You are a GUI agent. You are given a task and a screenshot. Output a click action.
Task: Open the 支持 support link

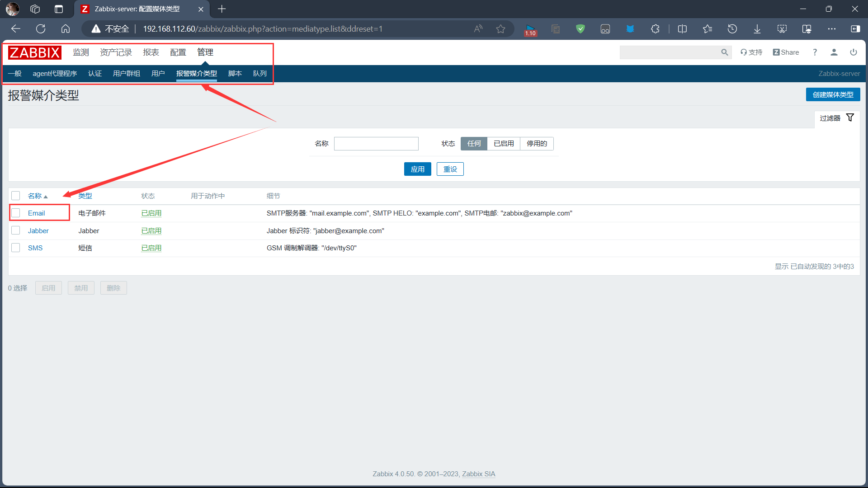coord(751,52)
